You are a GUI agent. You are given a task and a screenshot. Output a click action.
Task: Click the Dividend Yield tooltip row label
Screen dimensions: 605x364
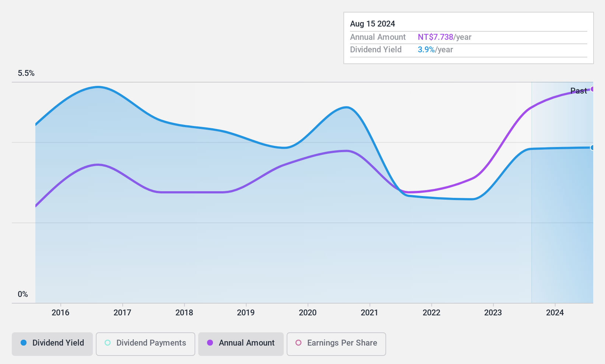(x=376, y=50)
